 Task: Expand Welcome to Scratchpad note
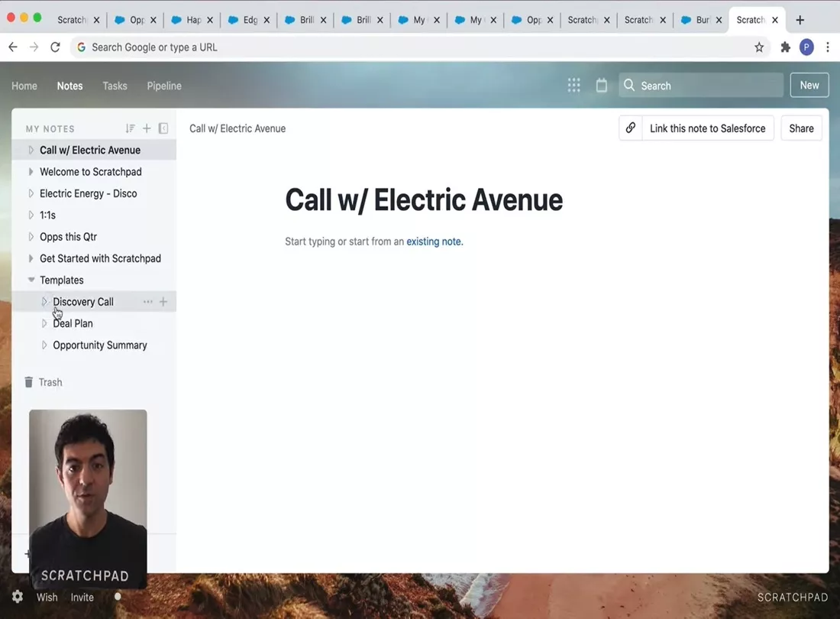tap(31, 171)
